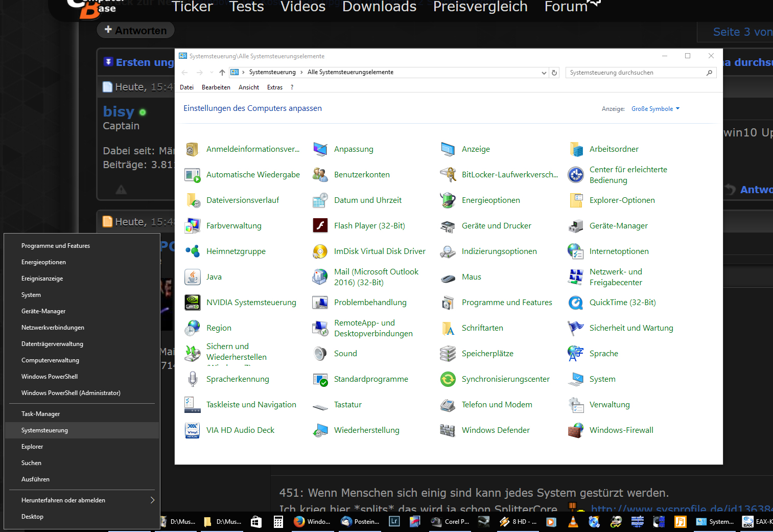Screen dimensions: 773x532
Task: Open the Center für erleichterte Bedienung icon
Action: click(576, 175)
